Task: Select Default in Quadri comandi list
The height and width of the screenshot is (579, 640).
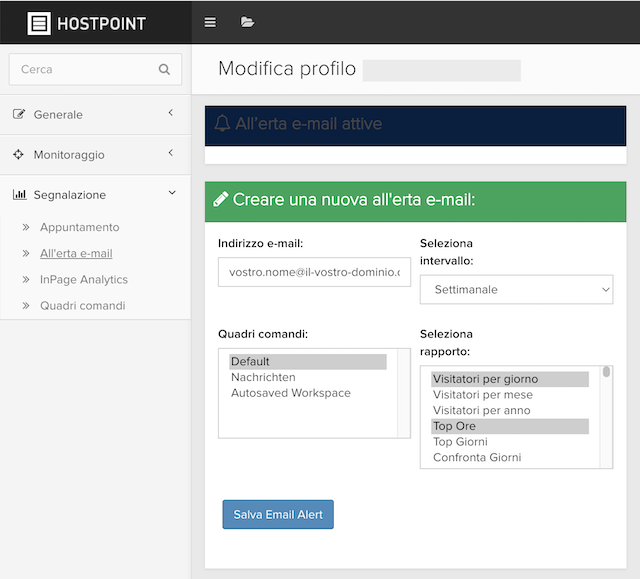Action: [308, 362]
